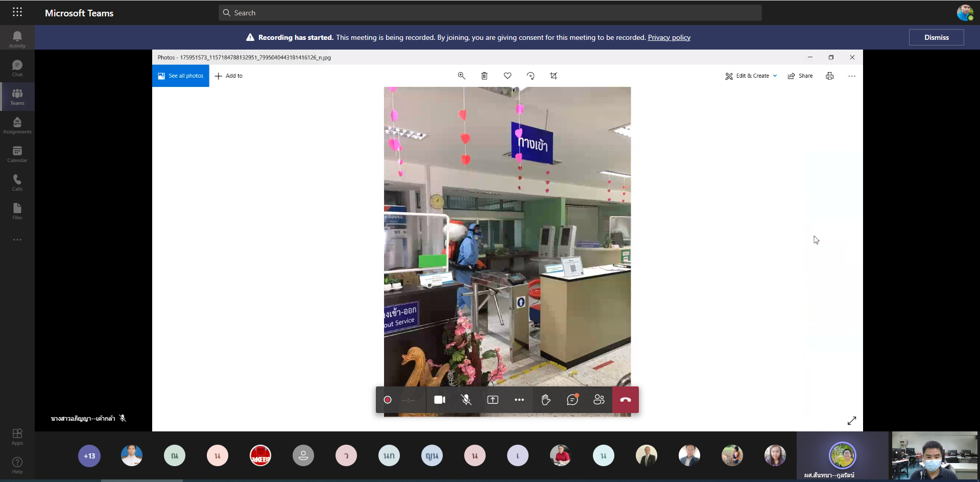980x482 pixels.
Task: Show the participants list
Action: pyautogui.click(x=599, y=400)
